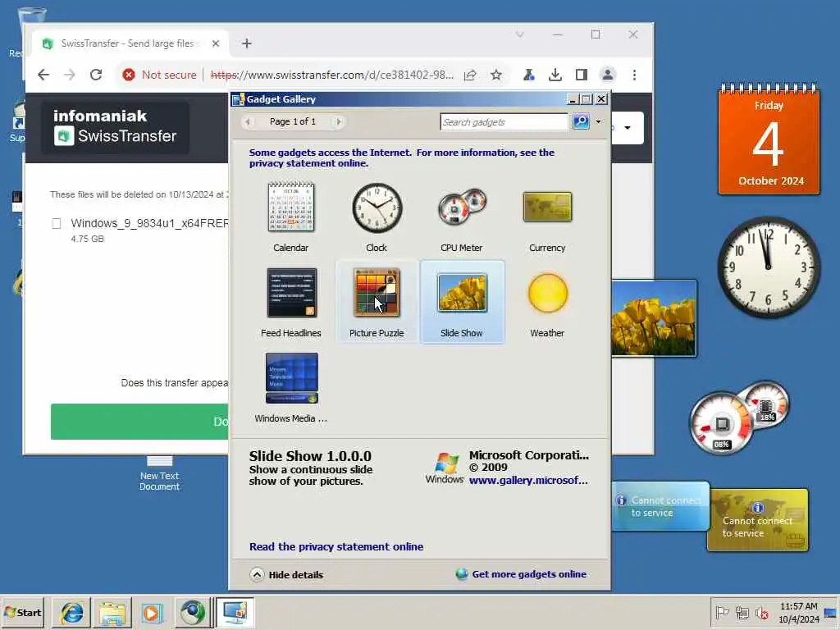Click the desktop analog Clock gadget
840x630 pixels.
(769, 267)
